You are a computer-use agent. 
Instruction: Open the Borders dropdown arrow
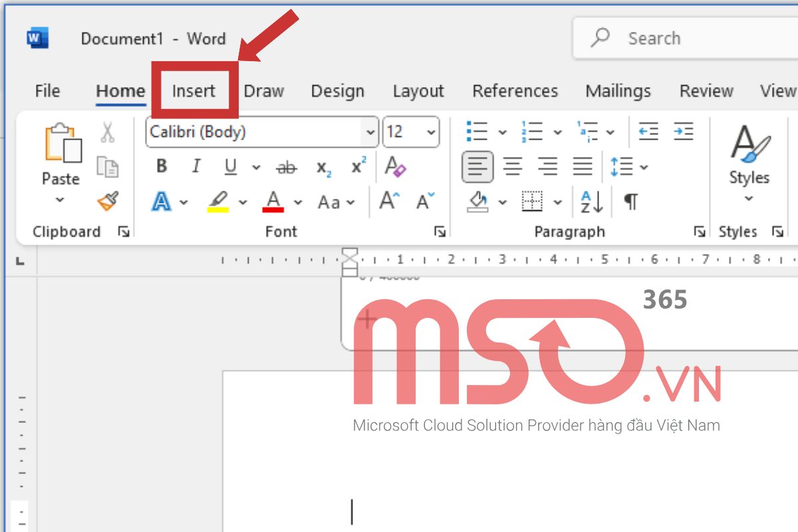[x=557, y=202]
